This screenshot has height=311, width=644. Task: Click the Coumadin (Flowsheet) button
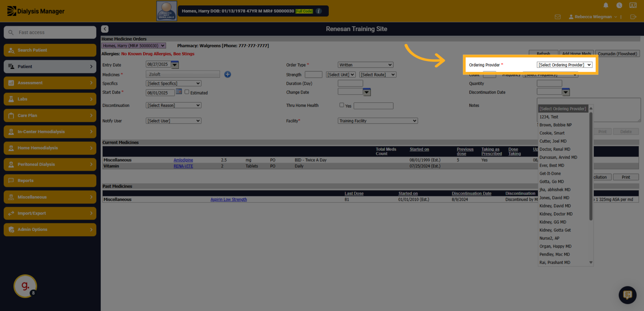(x=617, y=54)
